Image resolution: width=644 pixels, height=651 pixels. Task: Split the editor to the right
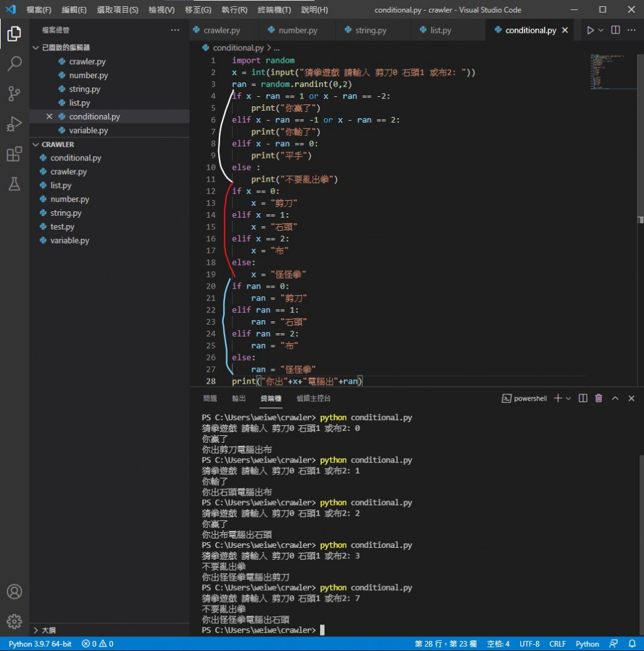point(615,30)
